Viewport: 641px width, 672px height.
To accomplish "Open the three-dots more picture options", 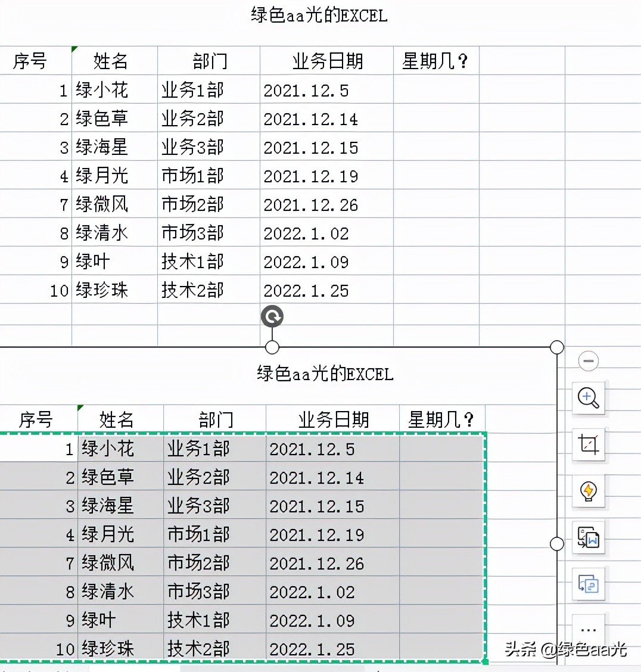I will 589,630.
